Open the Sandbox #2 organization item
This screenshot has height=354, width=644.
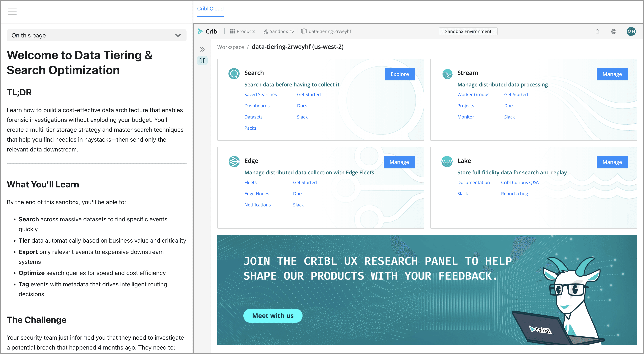point(279,31)
